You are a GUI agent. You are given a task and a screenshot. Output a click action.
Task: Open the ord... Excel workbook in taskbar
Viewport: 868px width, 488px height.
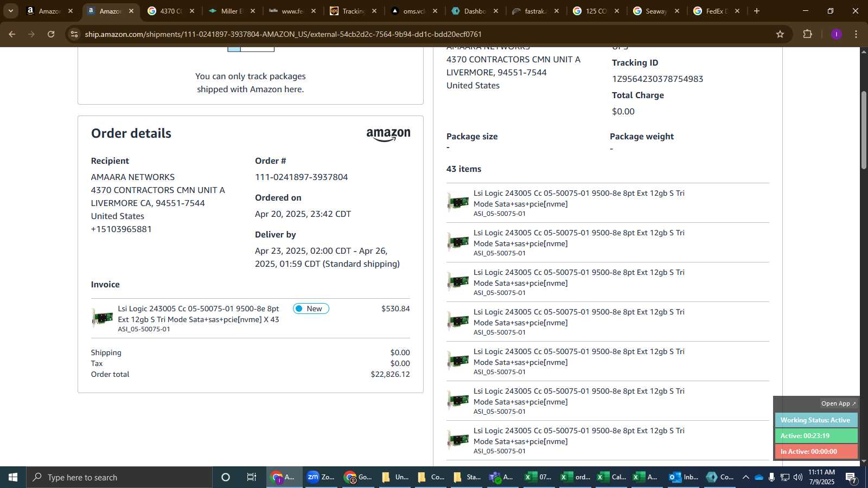[575, 477]
